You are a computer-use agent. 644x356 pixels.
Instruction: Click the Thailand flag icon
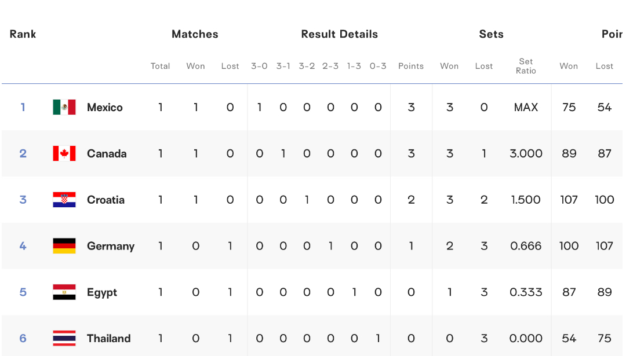pyautogui.click(x=64, y=339)
